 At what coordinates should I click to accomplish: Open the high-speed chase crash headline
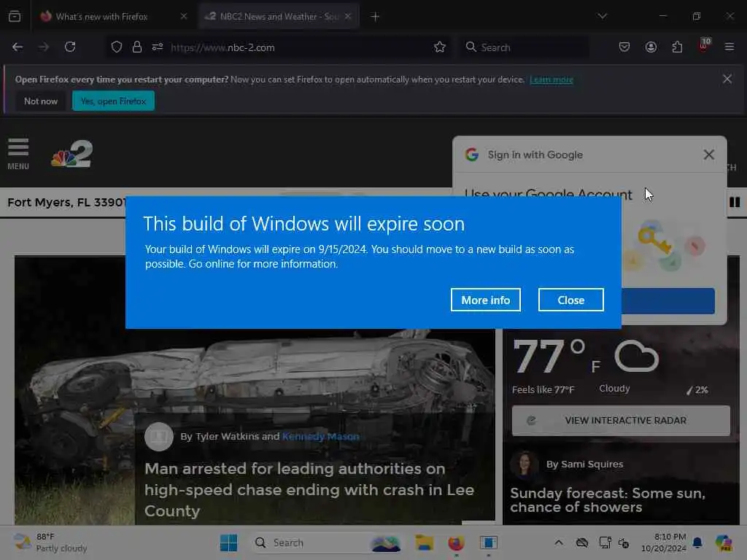[309, 489]
